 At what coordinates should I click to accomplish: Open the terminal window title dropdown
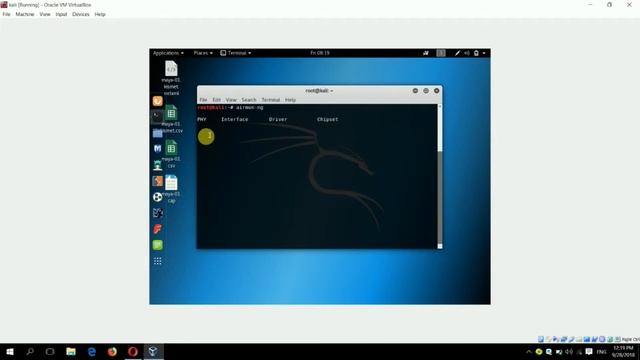[319, 91]
